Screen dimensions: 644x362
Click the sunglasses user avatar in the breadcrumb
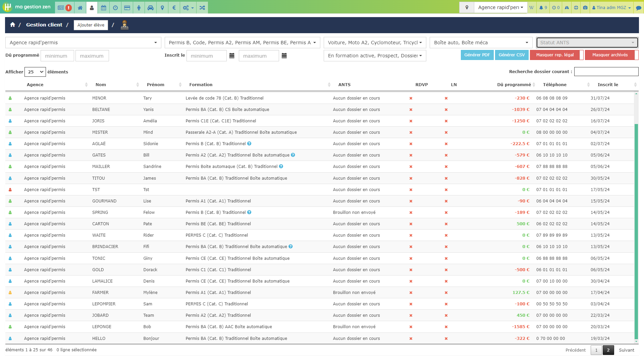coord(124,25)
